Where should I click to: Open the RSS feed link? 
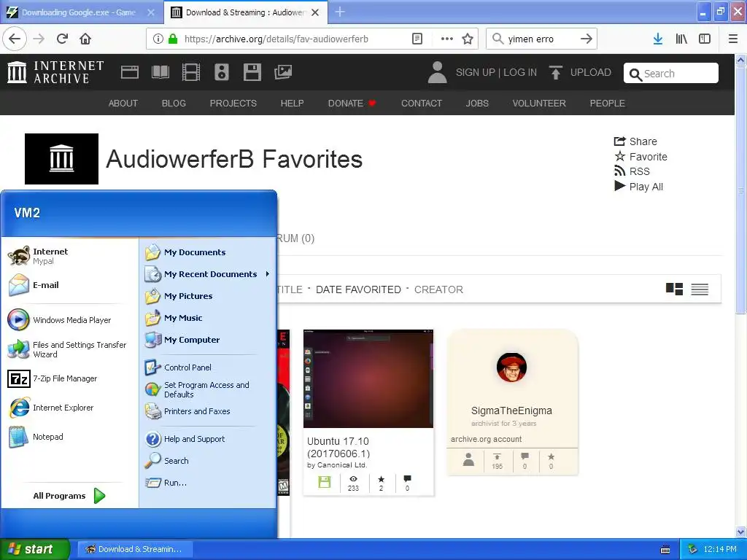(x=632, y=171)
